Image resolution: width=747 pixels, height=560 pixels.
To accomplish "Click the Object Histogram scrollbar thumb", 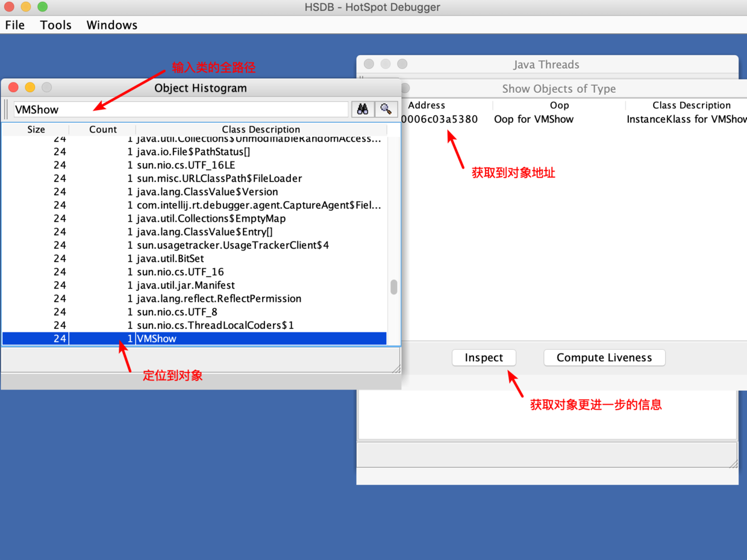I will [x=394, y=287].
